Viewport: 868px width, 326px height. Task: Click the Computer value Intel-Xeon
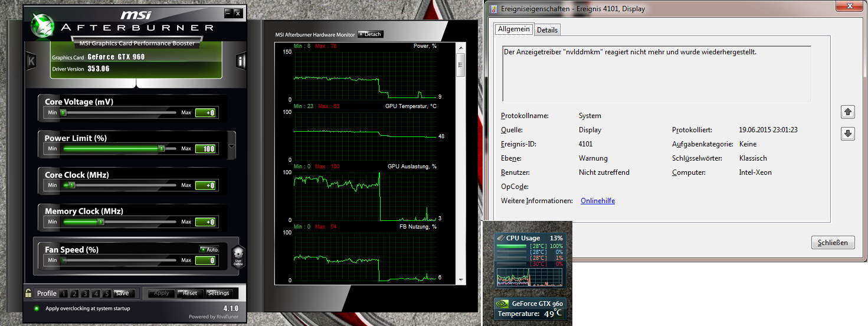755,172
